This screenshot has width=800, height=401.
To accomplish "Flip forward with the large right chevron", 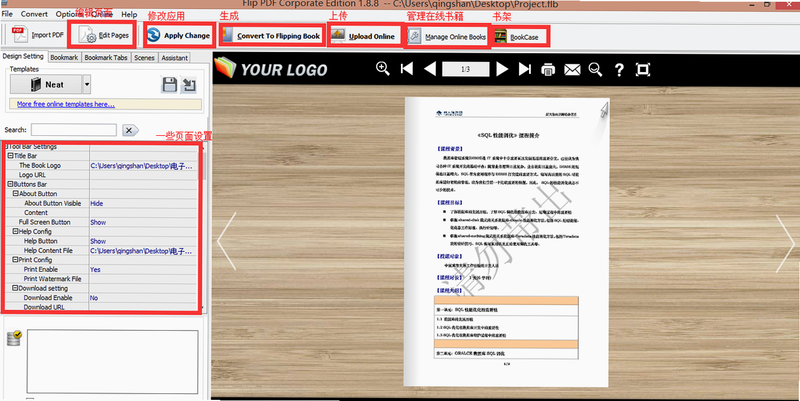I will [786, 243].
